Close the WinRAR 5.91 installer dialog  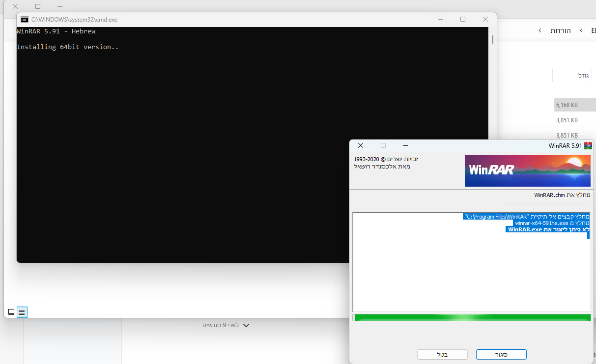point(361,145)
